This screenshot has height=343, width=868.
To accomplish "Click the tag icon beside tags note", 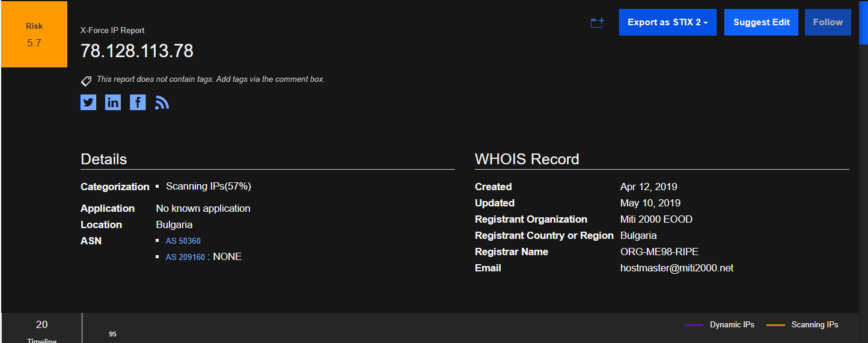I will pos(86,81).
